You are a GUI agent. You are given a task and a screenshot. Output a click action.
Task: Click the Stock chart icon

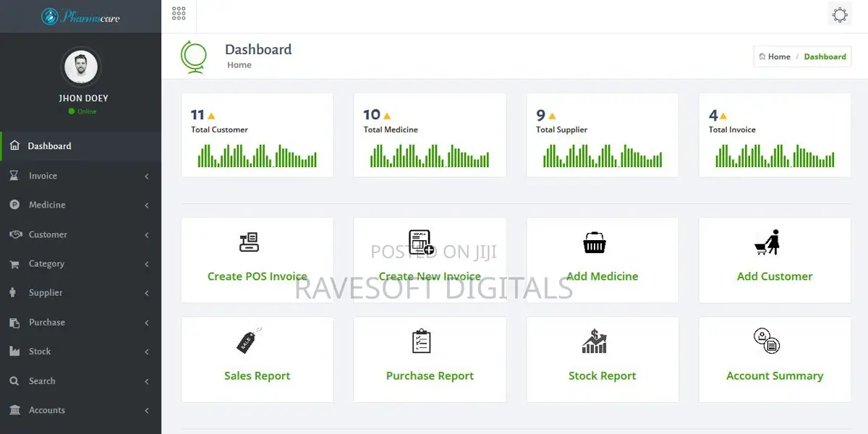(x=14, y=352)
